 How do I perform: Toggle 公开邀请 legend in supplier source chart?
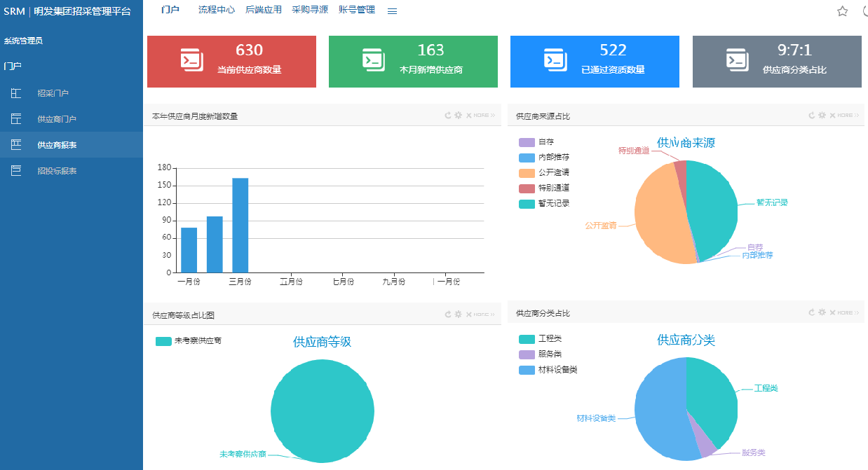click(527, 173)
